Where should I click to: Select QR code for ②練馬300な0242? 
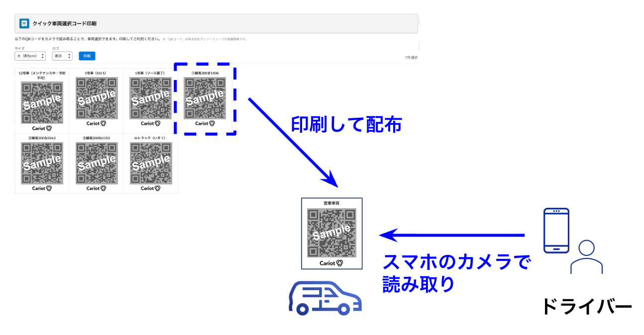[x=42, y=164]
